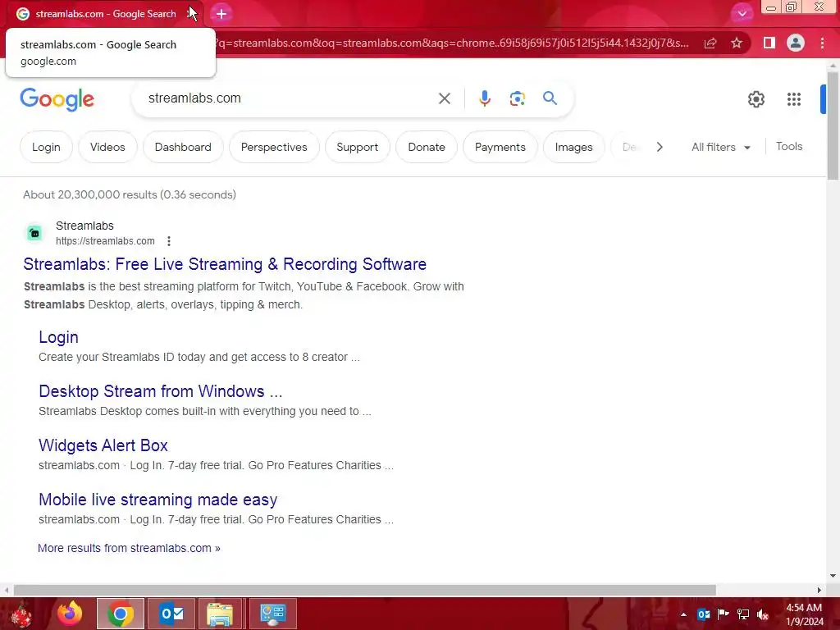Launch Firefox from the taskbar
This screenshot has height=630, width=840.
(x=71, y=614)
